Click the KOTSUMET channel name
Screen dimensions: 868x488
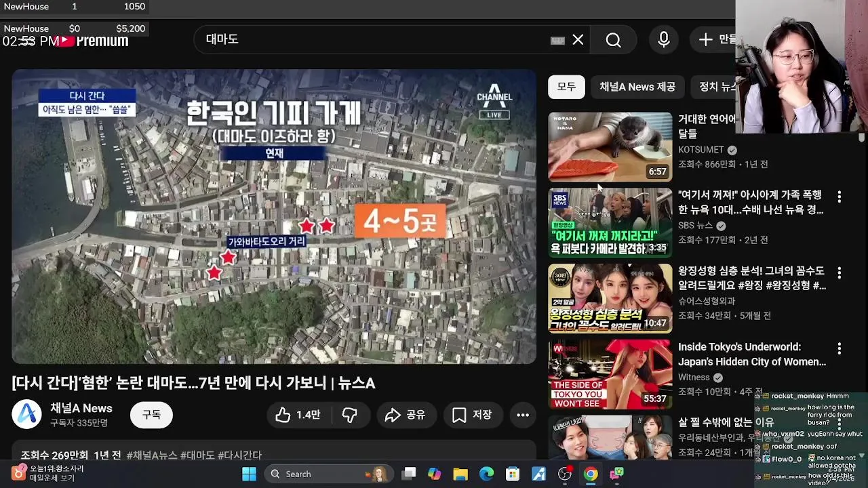point(701,150)
